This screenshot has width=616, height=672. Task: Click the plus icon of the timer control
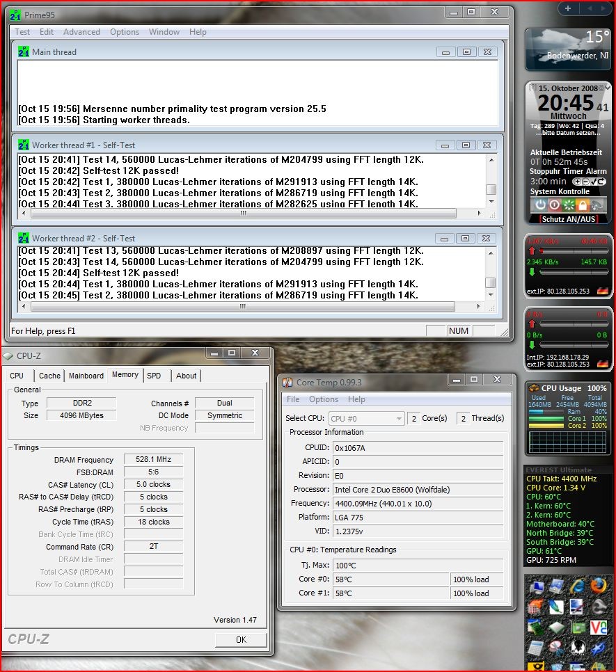tap(578, 182)
